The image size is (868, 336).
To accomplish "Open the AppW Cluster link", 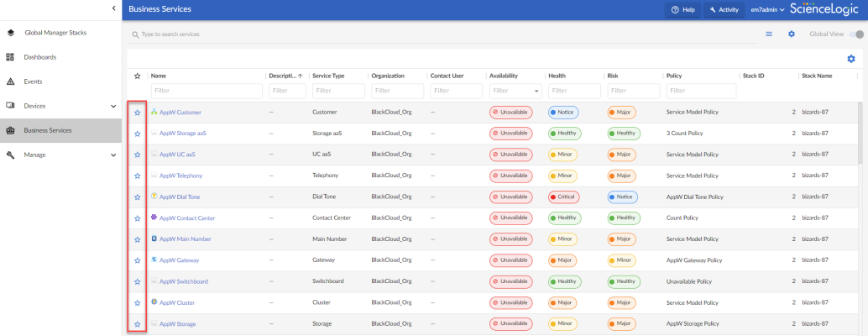I will point(177,302).
